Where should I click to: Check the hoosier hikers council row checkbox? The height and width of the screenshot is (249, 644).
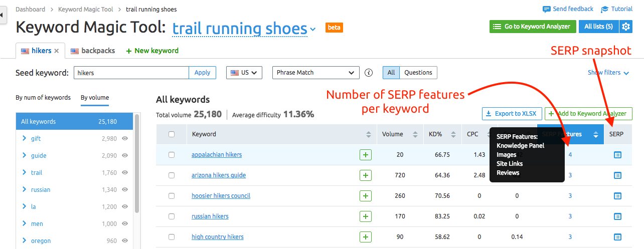172,196
